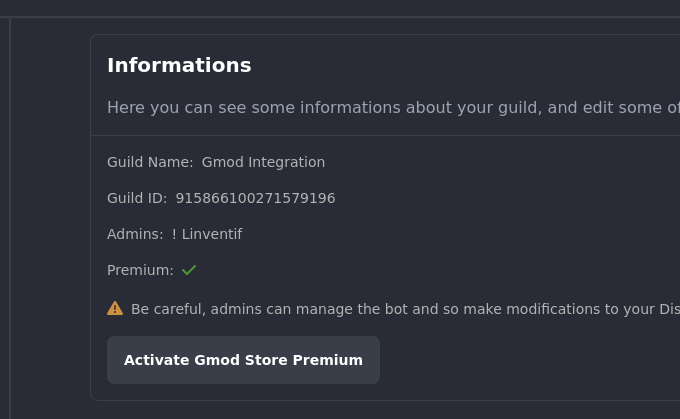Click the Activate Gmod Store Premium button
Screen dimensions: 680x419
pos(243,360)
